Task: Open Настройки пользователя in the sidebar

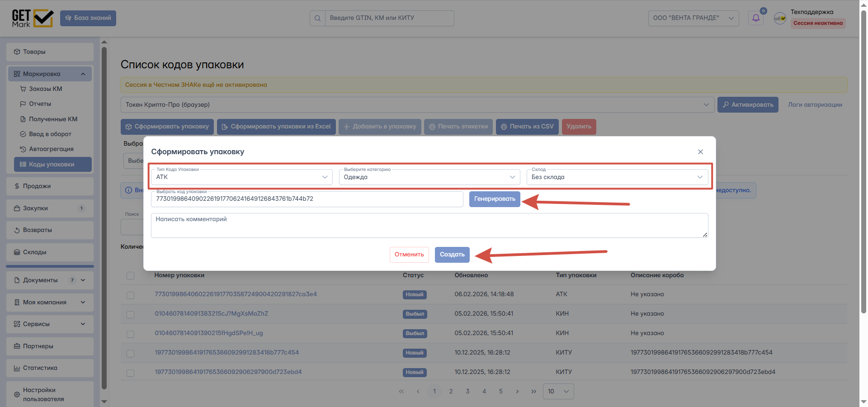Action: 50,394
